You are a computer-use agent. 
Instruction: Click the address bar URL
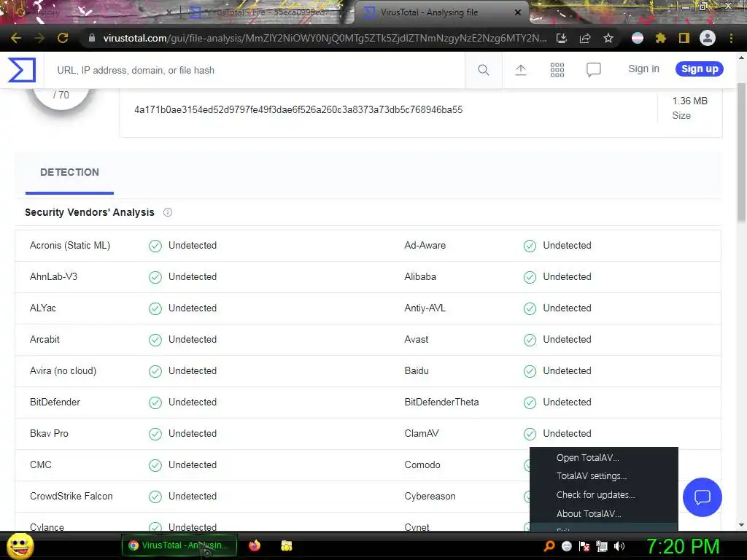tap(325, 38)
